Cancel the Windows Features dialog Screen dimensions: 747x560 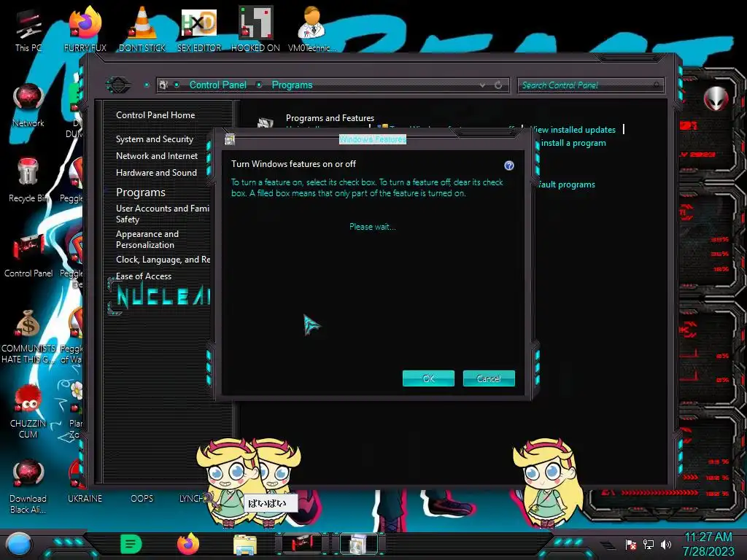click(489, 378)
